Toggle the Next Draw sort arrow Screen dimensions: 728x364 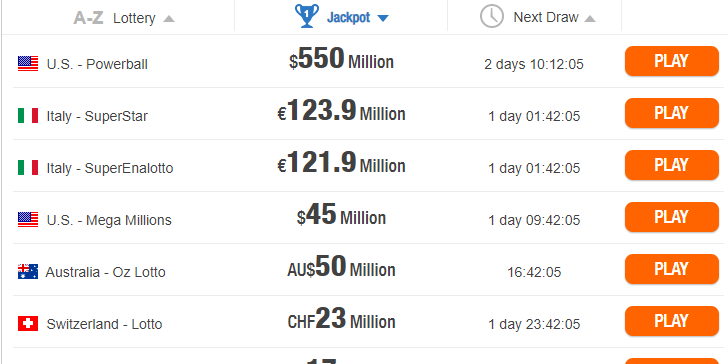coord(590,19)
